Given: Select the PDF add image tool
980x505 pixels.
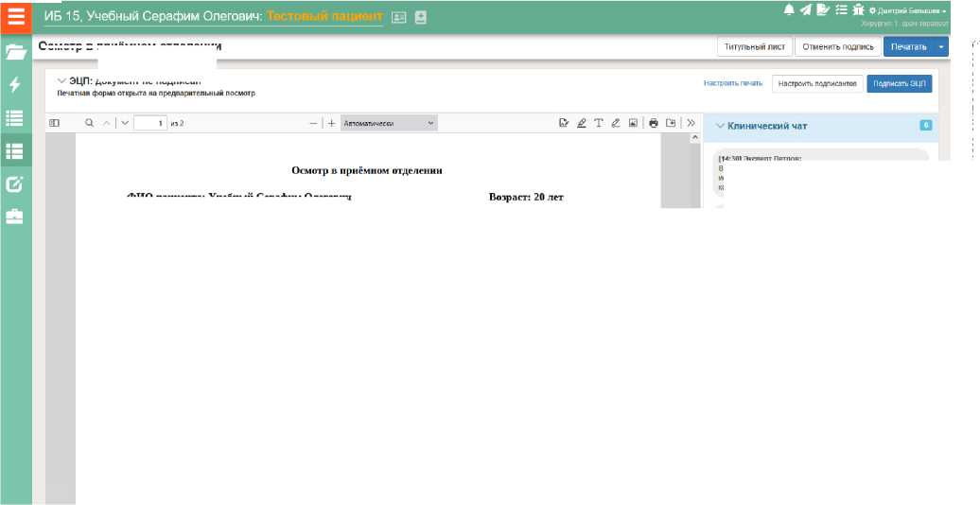Looking at the screenshot, I should [x=633, y=123].
